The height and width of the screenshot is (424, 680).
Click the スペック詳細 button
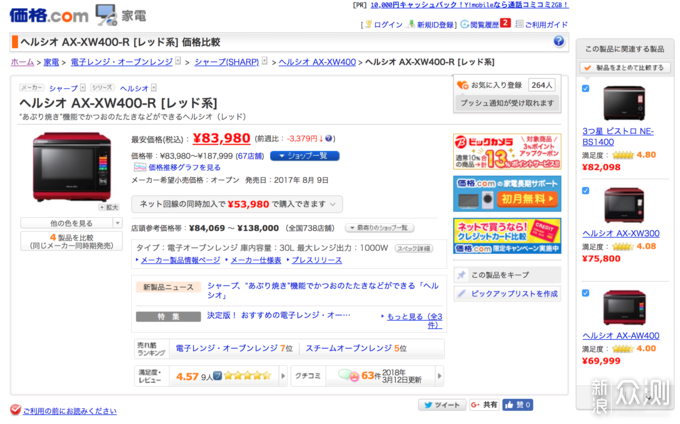(x=414, y=248)
